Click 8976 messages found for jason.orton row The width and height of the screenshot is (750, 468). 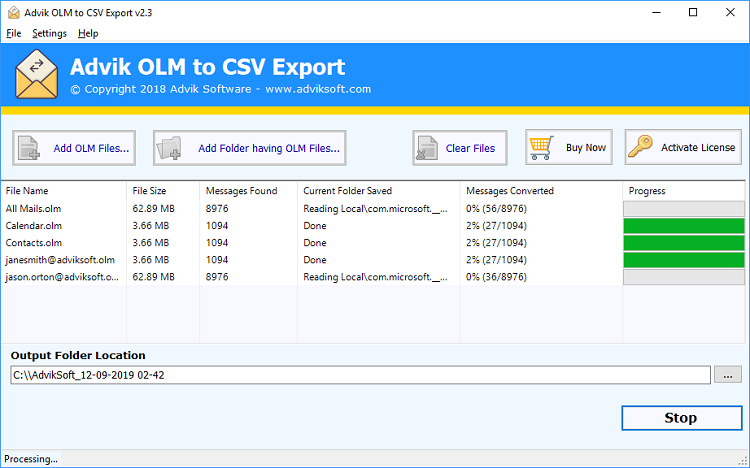pos(217,277)
